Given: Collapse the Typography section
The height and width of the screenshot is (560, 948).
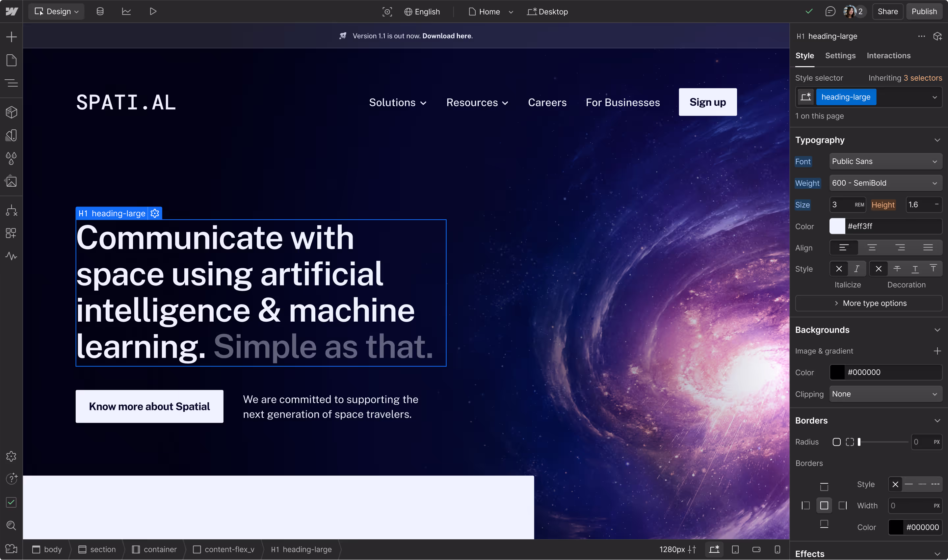Looking at the screenshot, I should coord(937,140).
